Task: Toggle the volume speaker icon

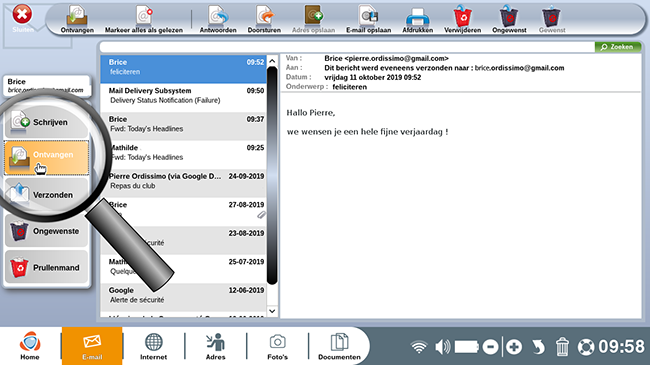Action: point(442,346)
